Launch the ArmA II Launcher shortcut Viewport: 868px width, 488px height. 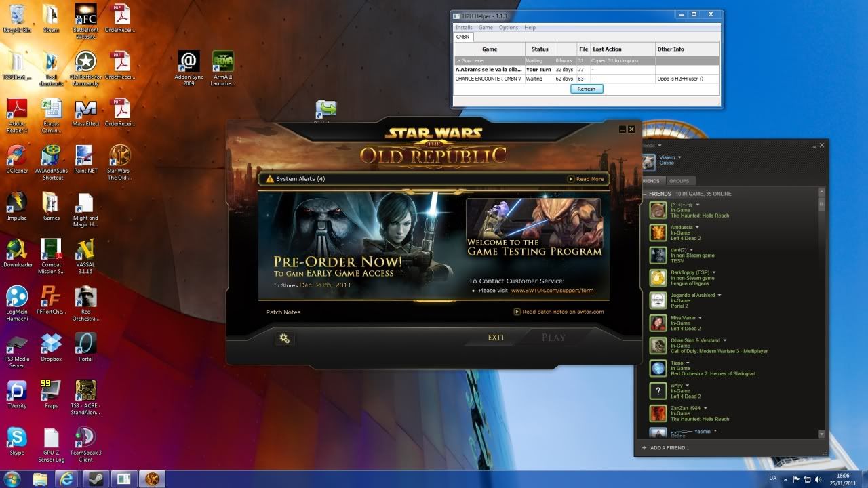[223, 69]
